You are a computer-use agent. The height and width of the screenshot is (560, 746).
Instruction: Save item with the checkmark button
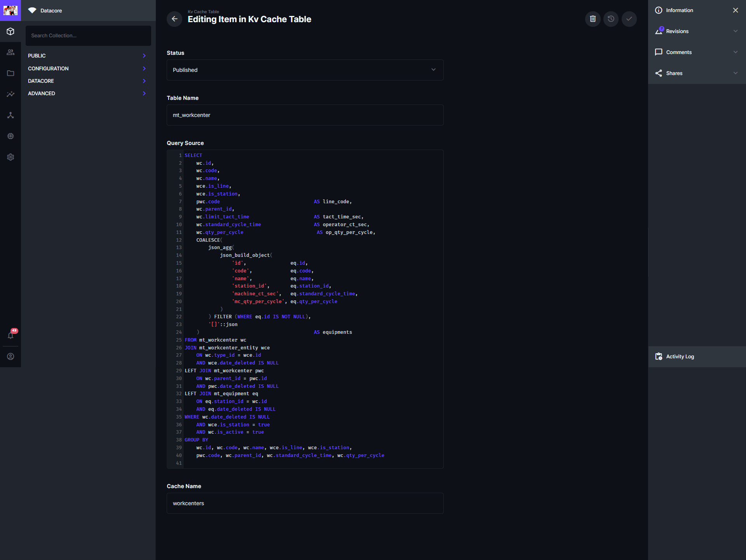coord(629,19)
